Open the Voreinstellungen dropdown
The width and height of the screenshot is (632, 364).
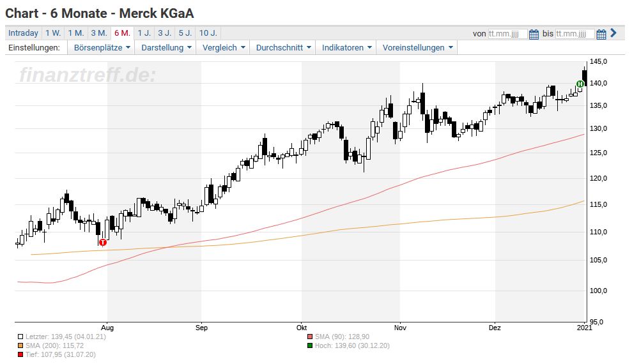tap(417, 47)
